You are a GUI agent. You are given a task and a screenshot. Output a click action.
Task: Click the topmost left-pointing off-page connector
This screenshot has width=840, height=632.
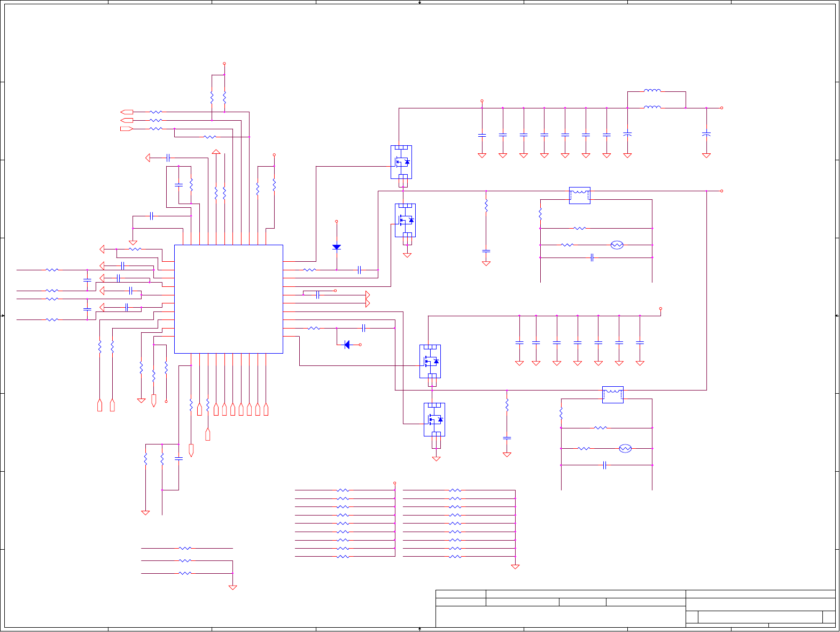pyautogui.click(x=127, y=112)
